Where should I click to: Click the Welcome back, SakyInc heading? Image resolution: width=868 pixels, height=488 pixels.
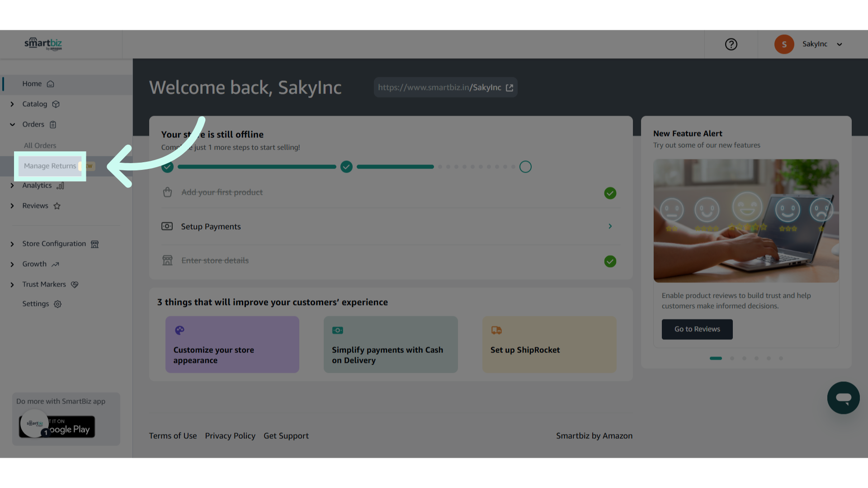click(x=245, y=88)
